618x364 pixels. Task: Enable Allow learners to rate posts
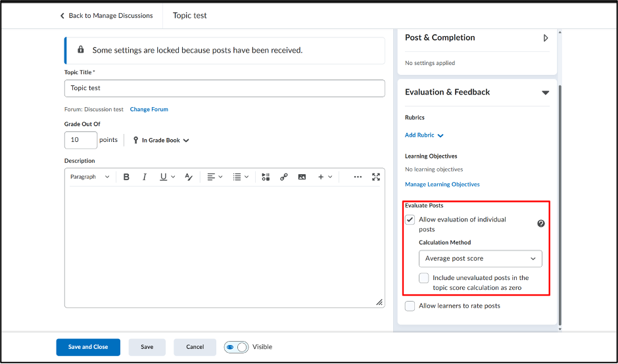point(410,306)
